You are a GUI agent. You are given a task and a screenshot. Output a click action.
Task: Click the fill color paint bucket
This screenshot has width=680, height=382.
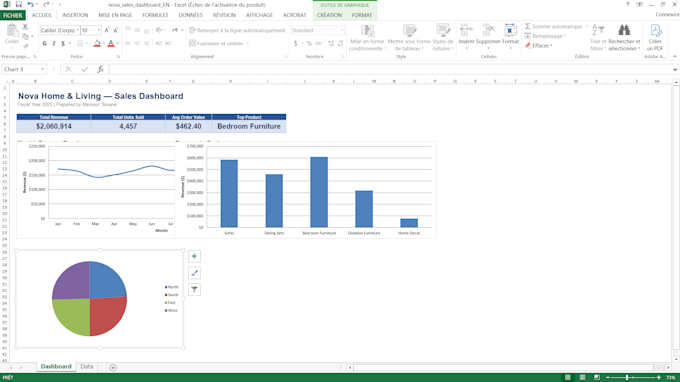point(97,43)
